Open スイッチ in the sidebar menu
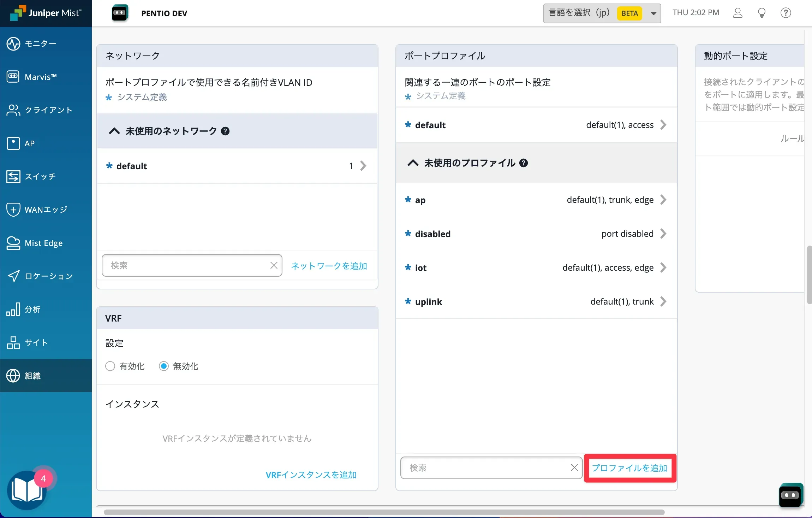This screenshot has height=518, width=812. pos(40,176)
